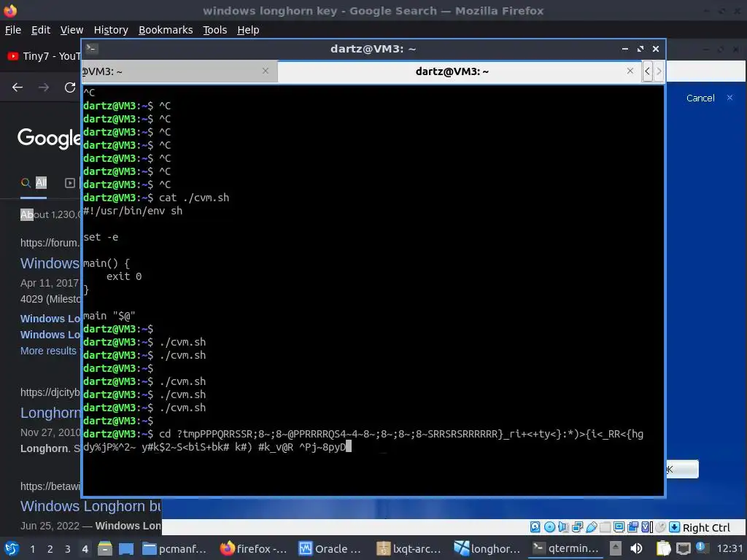Open Firefox Help menu
This screenshot has width=747, height=560.
click(x=248, y=30)
